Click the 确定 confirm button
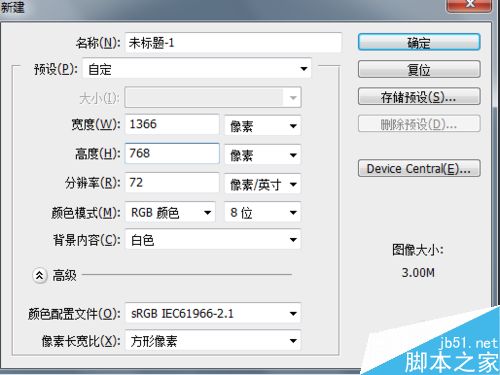 click(x=419, y=42)
